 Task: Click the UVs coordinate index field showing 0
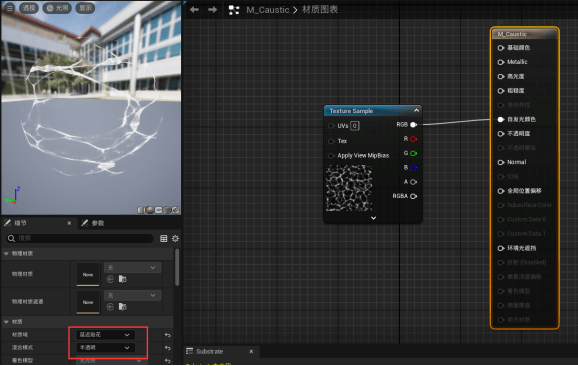(x=354, y=126)
